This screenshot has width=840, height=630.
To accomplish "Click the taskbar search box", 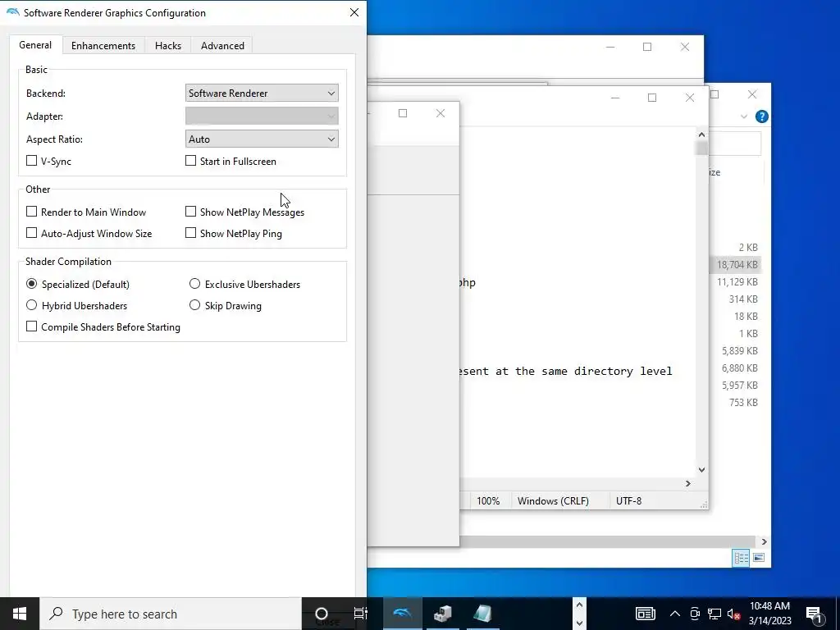I will [x=171, y=614].
